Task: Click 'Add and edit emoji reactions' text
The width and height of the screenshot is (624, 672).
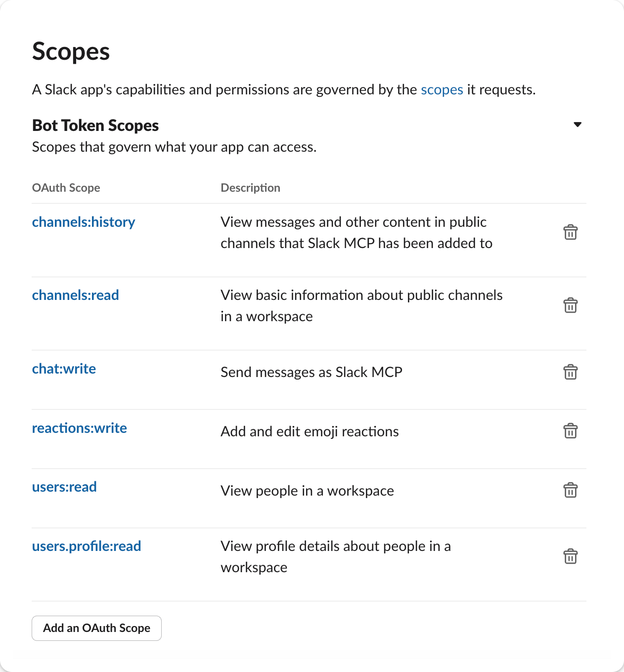Action: pyautogui.click(x=310, y=431)
